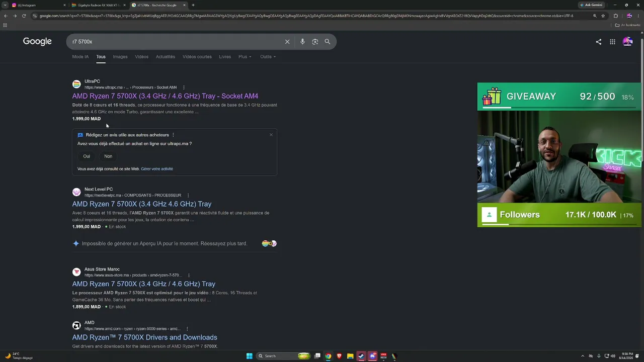Bookmark this page with the star icon
Image resolution: width=644 pixels, height=362 pixels.
click(603, 16)
